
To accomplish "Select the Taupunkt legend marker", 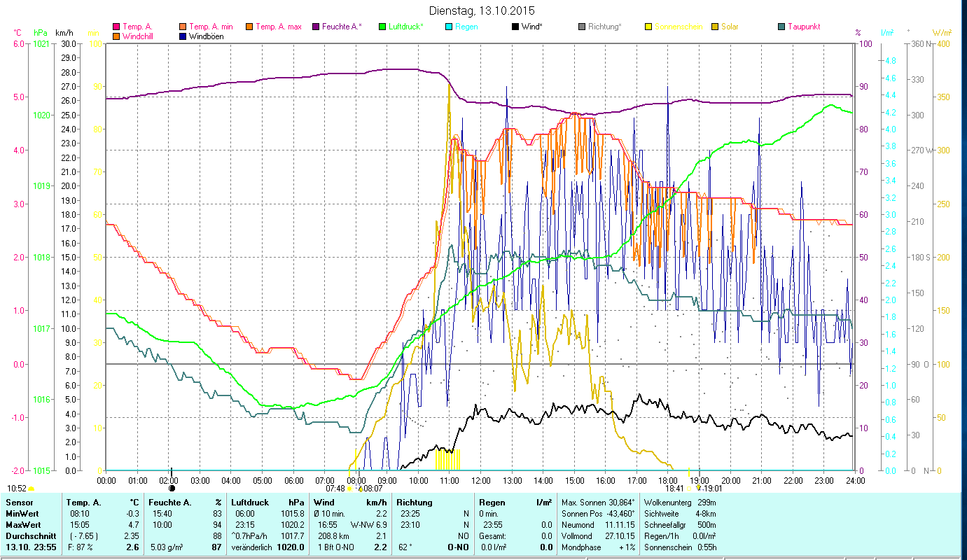I will [x=781, y=27].
